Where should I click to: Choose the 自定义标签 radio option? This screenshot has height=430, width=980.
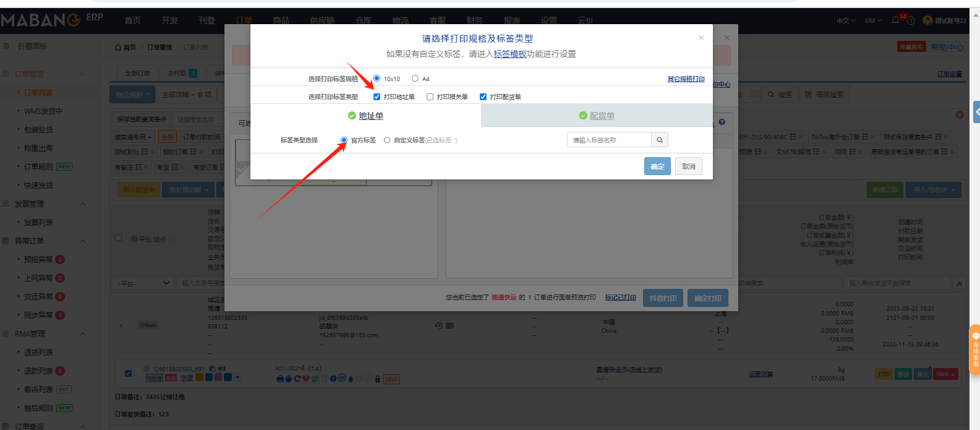[x=387, y=140]
